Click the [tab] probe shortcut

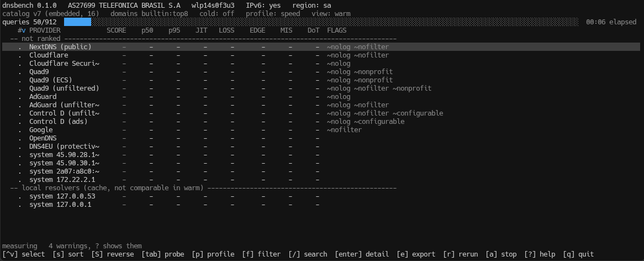162,254
